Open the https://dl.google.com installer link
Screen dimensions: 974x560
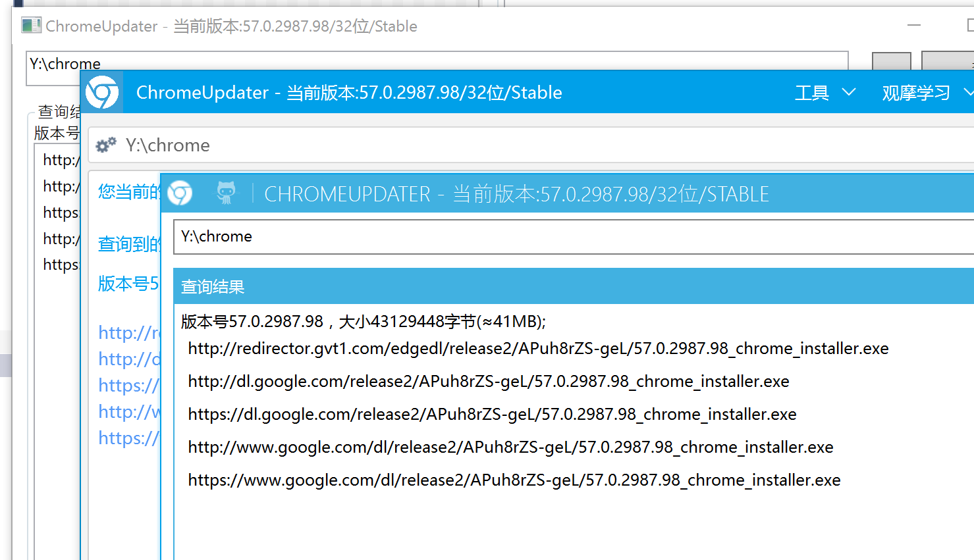[x=492, y=415]
